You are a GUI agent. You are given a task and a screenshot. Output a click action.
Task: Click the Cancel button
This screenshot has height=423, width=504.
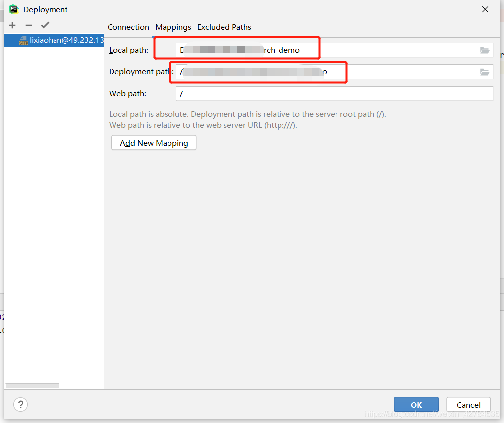point(468,405)
